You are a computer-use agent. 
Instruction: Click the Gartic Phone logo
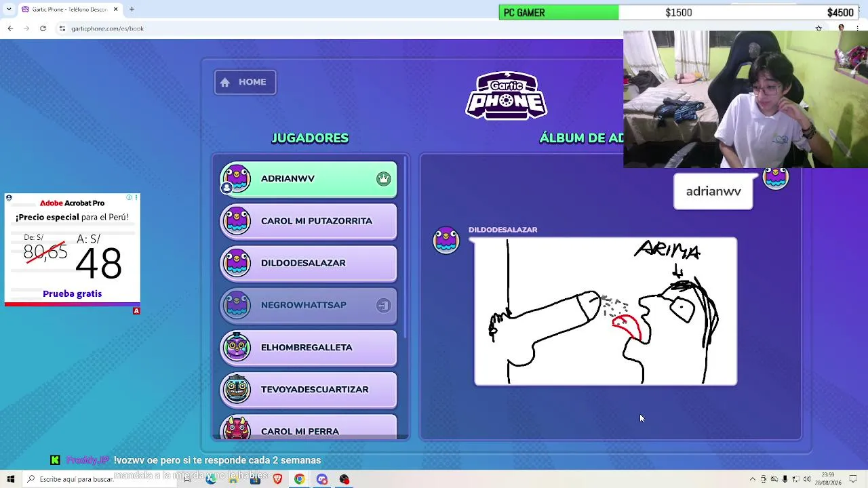coord(507,96)
